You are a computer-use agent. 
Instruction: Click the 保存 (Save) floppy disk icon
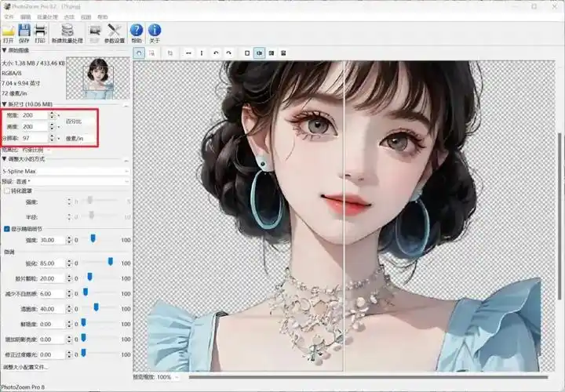click(x=24, y=31)
